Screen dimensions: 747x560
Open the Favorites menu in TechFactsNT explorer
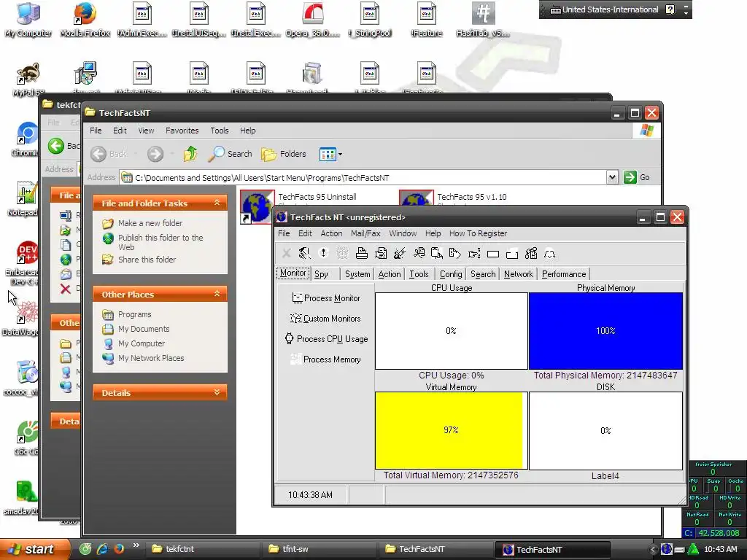pos(182,131)
